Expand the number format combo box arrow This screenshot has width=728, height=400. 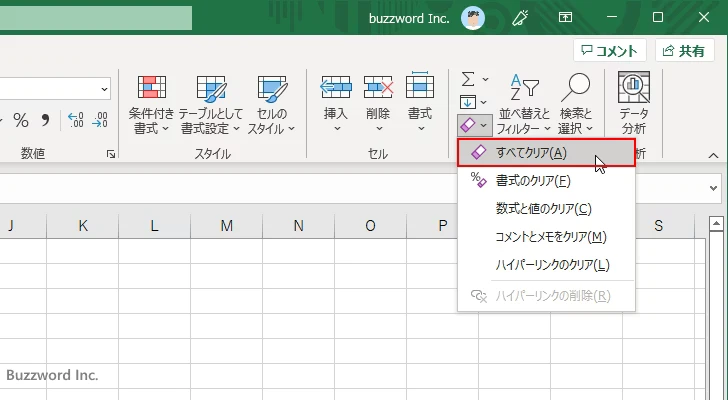click(x=104, y=90)
